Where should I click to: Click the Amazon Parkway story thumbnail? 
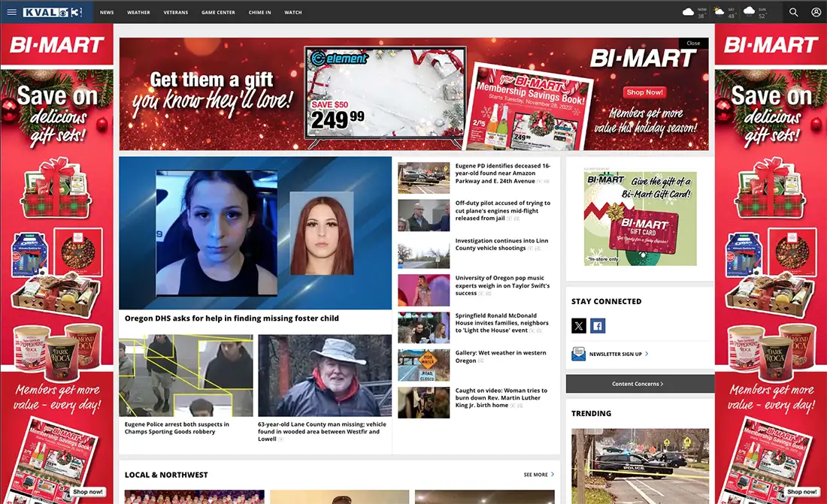tap(423, 178)
